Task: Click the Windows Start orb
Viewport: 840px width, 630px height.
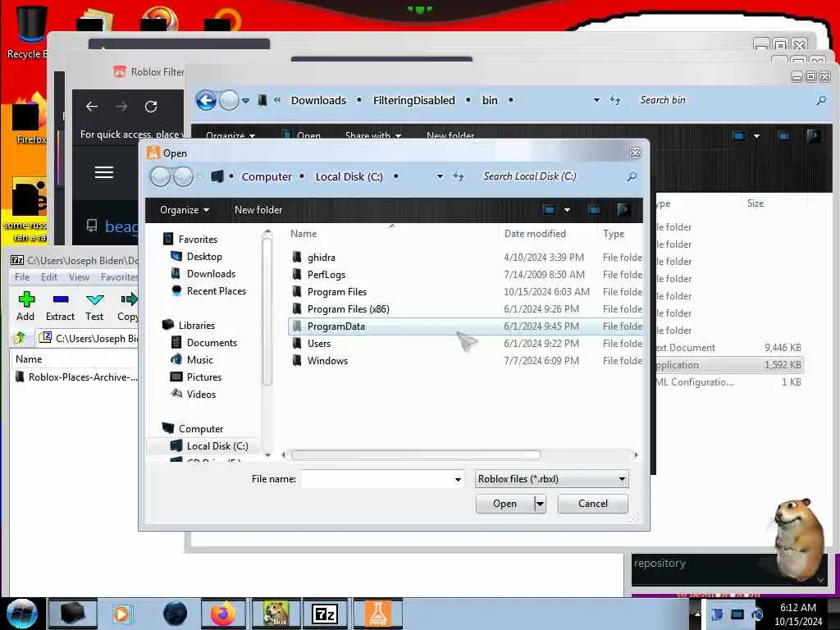Action: coord(21,614)
